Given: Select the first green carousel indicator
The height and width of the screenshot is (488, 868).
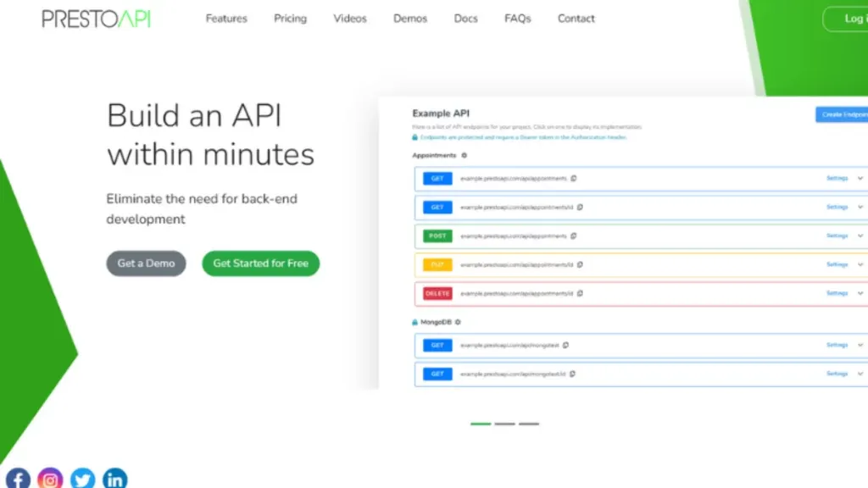Looking at the screenshot, I should (x=481, y=424).
